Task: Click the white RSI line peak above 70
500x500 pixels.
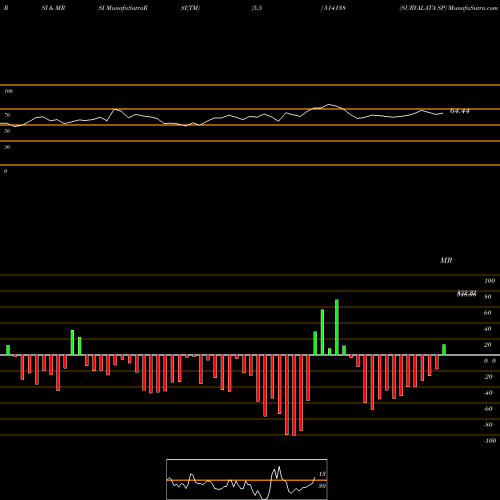Action: [x=329, y=105]
